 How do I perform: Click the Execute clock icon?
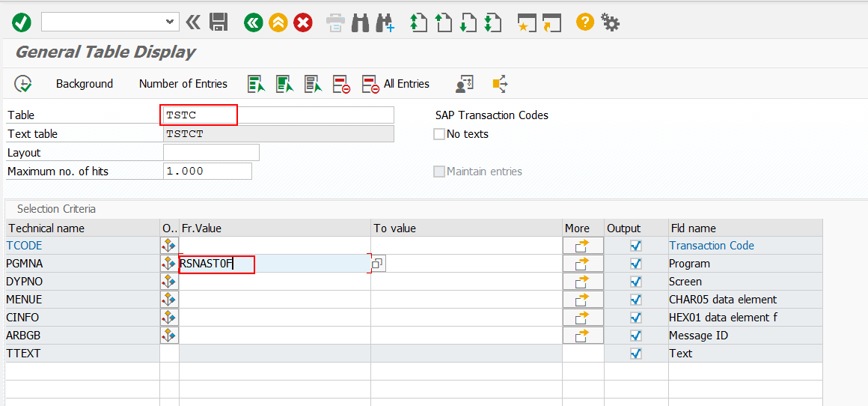point(22,84)
